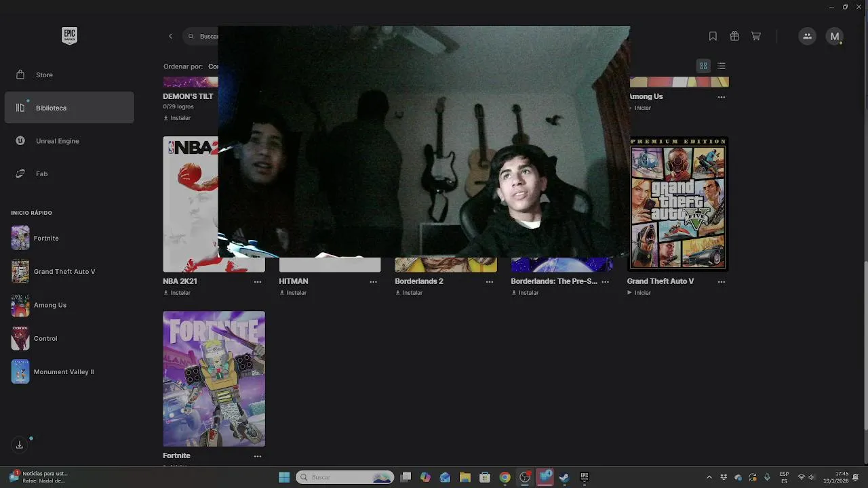Open options menu for NBA 2K21
The height and width of the screenshot is (488, 868).
pos(258,282)
